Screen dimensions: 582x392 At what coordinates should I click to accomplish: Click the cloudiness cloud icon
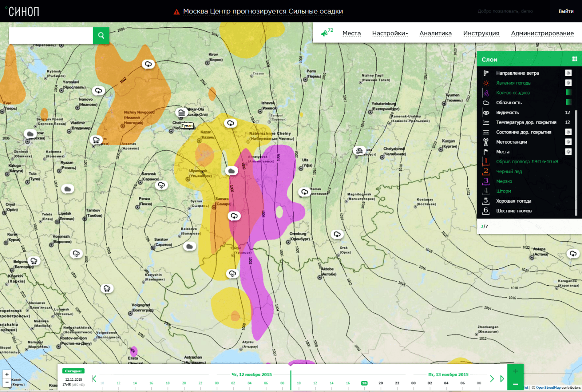[486, 103]
